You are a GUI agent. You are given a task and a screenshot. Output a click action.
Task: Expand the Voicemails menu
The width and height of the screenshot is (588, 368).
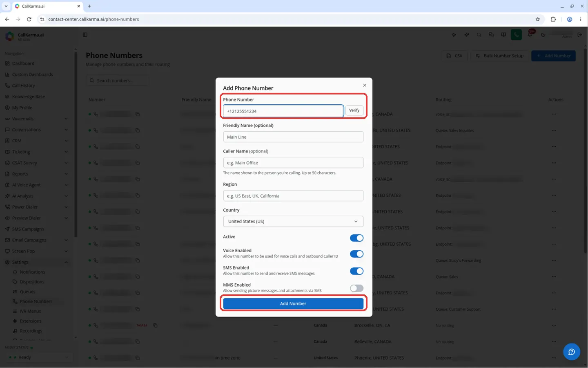tap(37, 119)
